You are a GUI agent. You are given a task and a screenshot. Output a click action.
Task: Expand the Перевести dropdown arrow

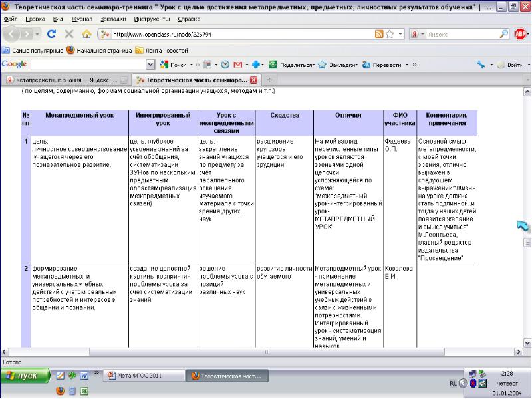(406, 65)
